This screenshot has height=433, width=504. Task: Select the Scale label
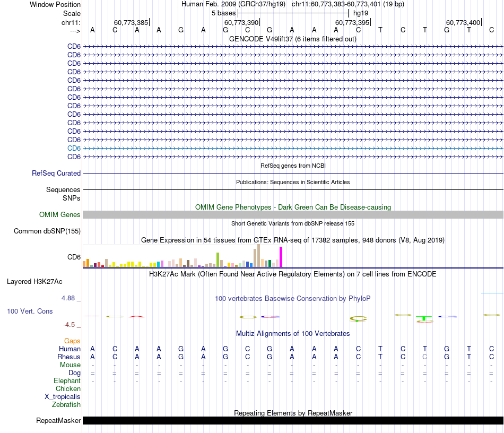[x=72, y=13]
